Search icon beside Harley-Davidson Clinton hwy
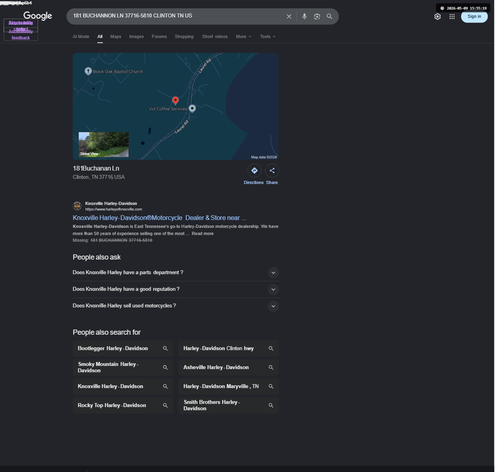500x472 pixels. [271, 348]
